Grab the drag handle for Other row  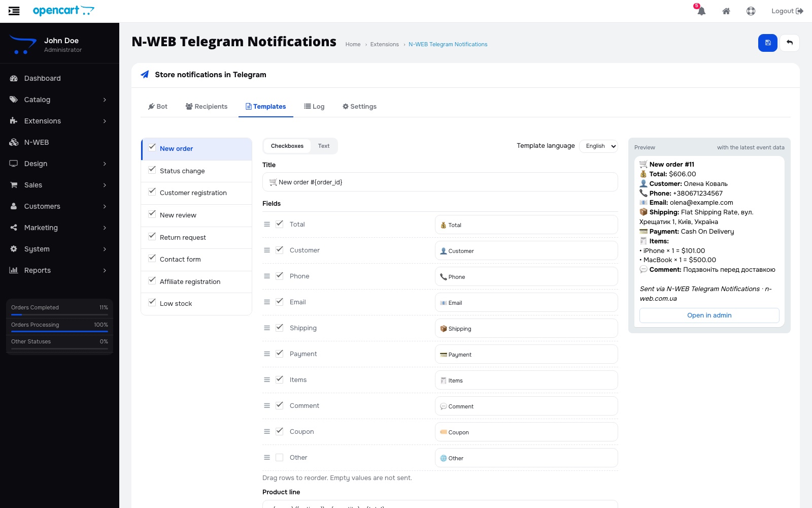(267, 457)
